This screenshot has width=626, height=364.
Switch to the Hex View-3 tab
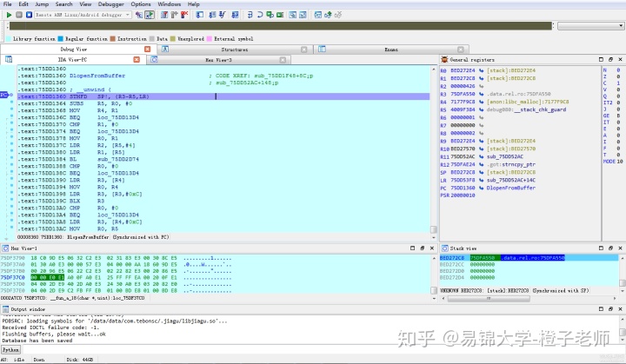point(218,59)
